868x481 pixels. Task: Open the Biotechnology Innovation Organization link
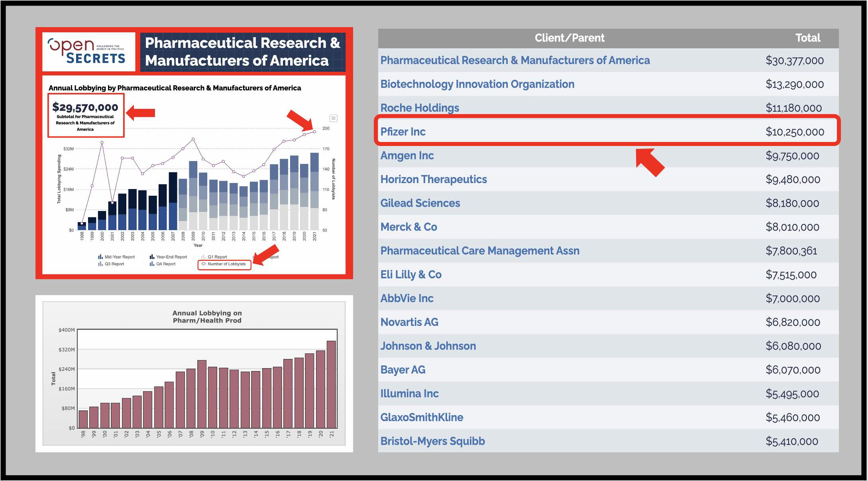(477, 84)
